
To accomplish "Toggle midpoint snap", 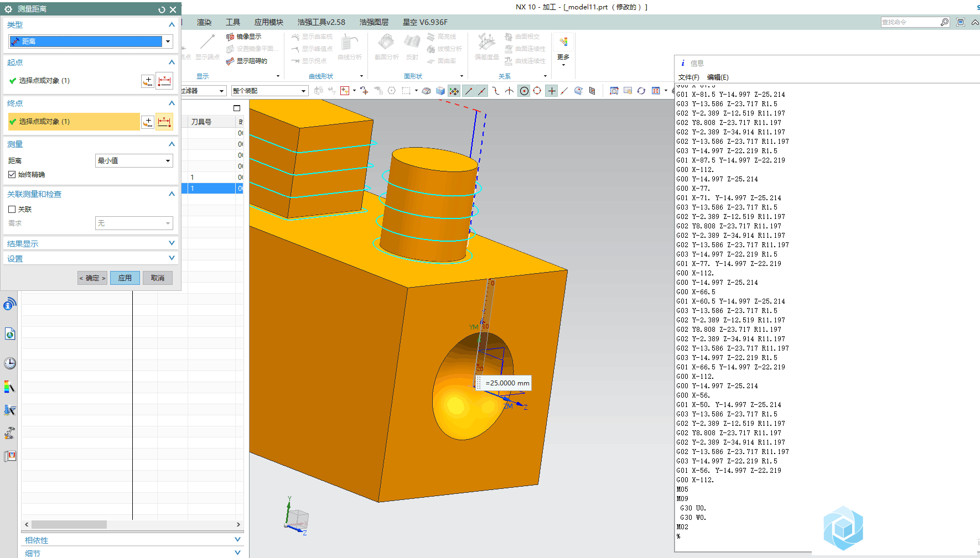I will pyautogui.click(x=482, y=91).
